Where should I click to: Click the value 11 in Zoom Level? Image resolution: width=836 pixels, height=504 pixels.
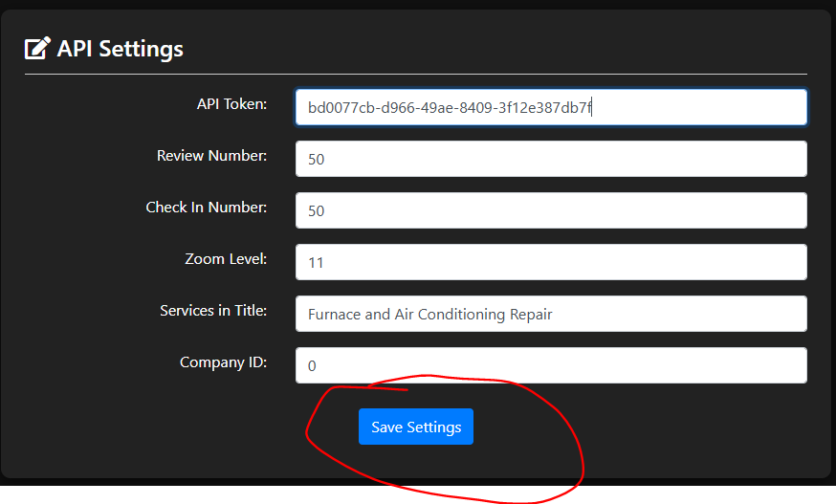coord(316,262)
